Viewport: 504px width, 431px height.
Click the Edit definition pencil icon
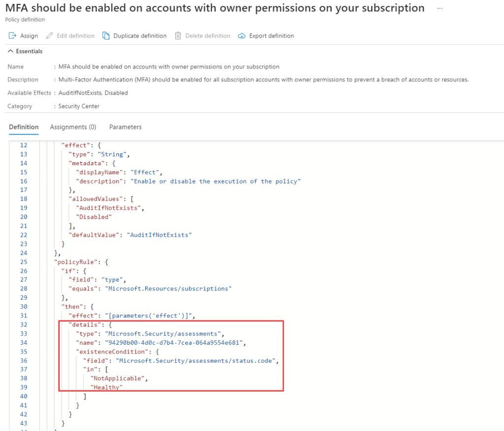49,36
